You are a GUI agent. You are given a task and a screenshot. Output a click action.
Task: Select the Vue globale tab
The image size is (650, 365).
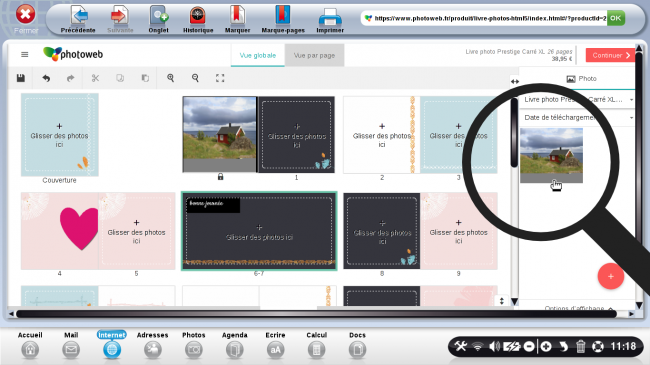257,55
